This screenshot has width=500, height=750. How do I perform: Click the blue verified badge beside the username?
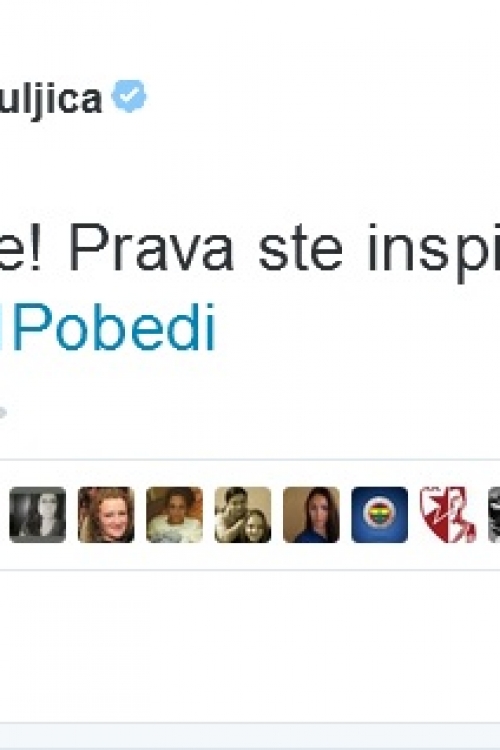[129, 96]
